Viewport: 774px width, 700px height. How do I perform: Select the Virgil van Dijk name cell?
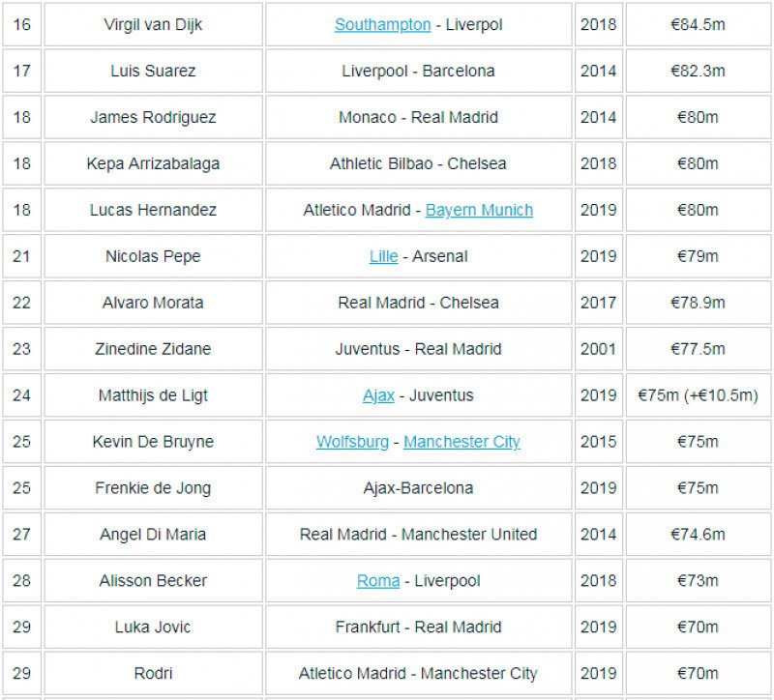pyautogui.click(x=153, y=25)
